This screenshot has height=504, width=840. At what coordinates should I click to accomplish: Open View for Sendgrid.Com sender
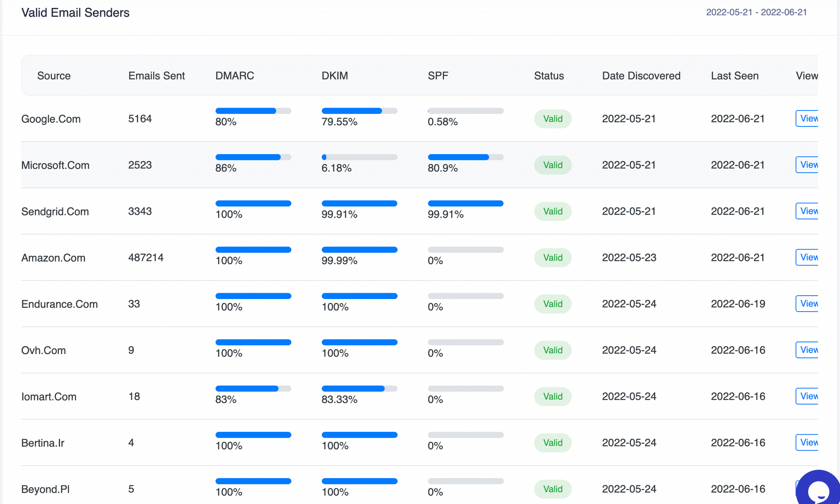[808, 211]
